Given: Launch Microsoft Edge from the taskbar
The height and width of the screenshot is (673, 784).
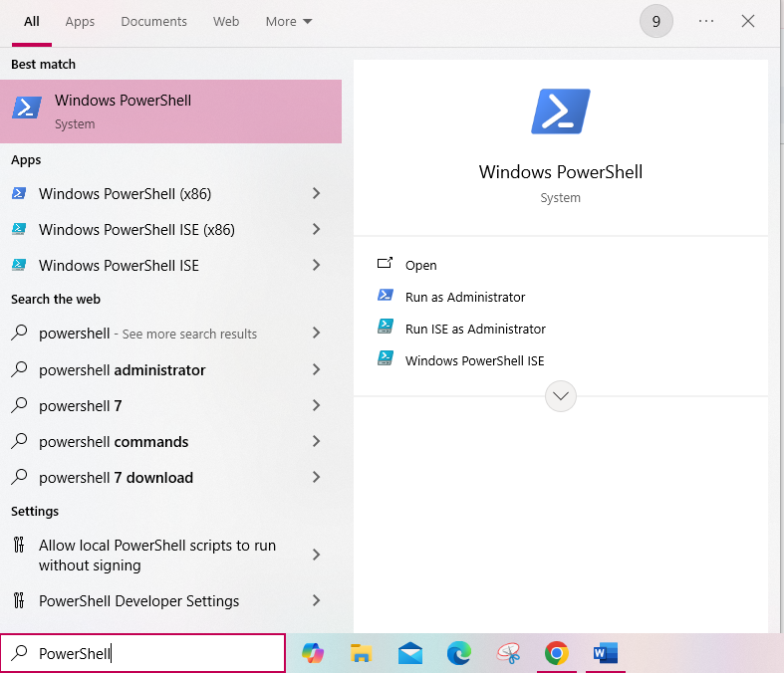Looking at the screenshot, I should click(x=459, y=653).
